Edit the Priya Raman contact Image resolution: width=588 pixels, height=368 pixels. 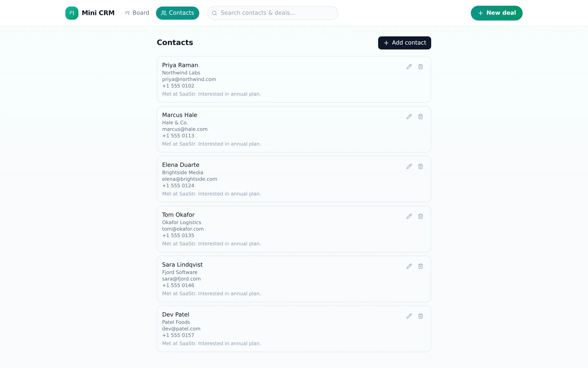[x=409, y=67]
